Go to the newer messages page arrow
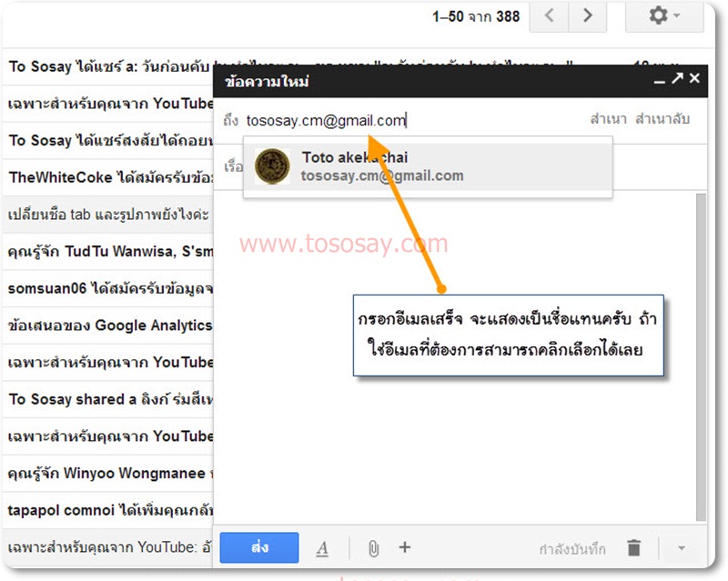 click(549, 15)
